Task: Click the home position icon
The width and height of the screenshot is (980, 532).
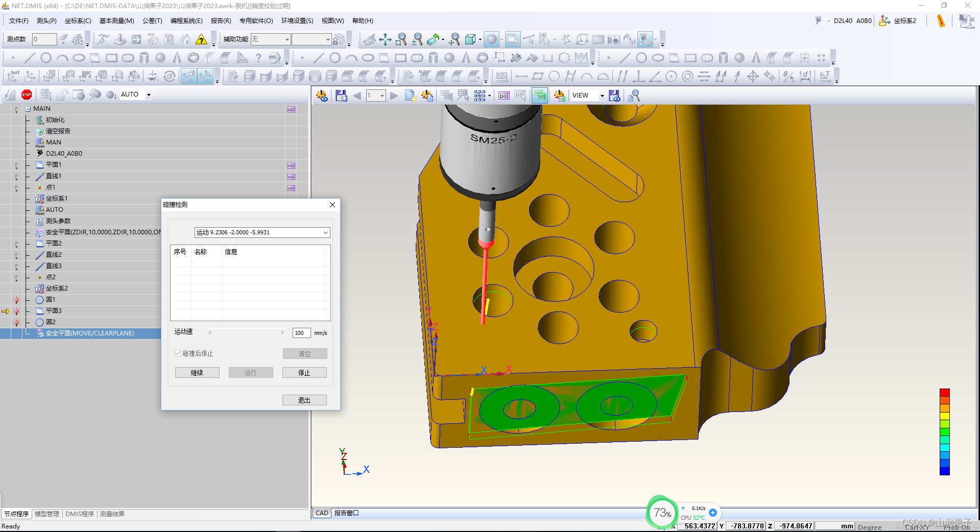Action: point(185,39)
